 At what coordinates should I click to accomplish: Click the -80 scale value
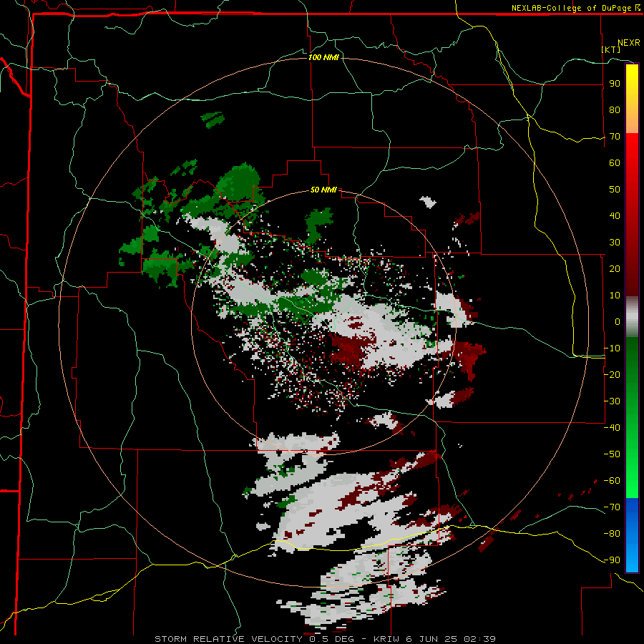click(x=612, y=534)
